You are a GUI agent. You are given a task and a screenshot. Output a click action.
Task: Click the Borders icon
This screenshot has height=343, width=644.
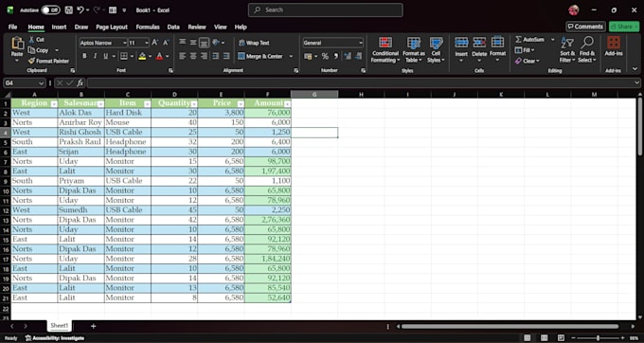123,56
